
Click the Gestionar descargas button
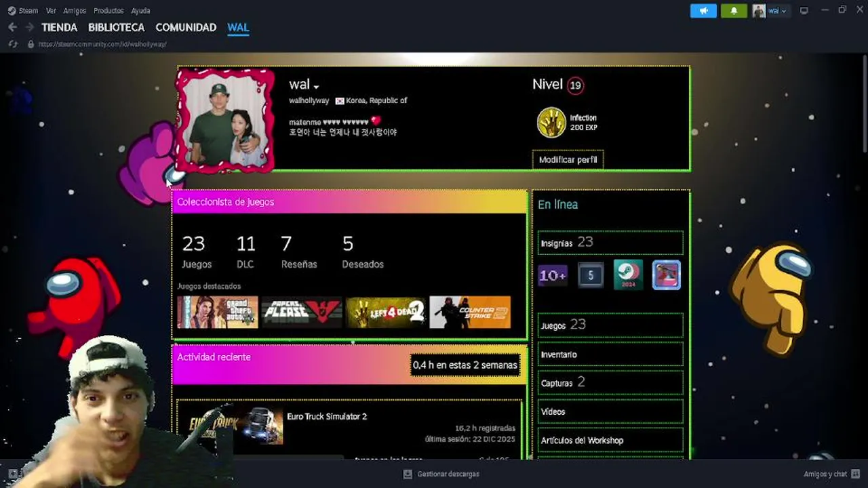448,474
